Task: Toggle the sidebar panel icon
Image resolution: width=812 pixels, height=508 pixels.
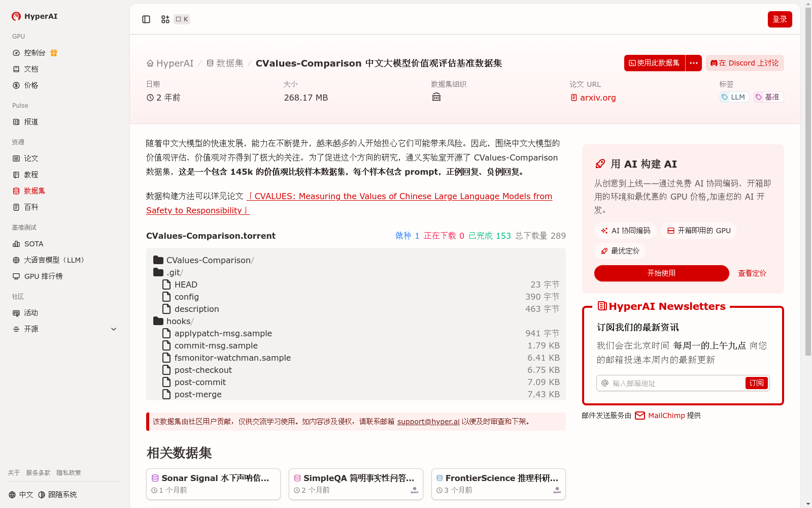Action: point(146,19)
